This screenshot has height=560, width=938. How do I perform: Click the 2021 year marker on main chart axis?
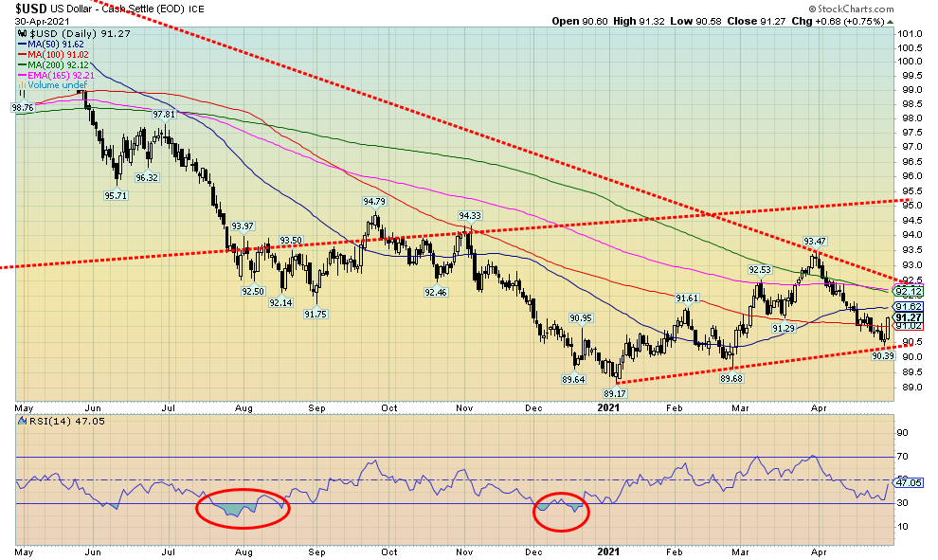pos(605,406)
